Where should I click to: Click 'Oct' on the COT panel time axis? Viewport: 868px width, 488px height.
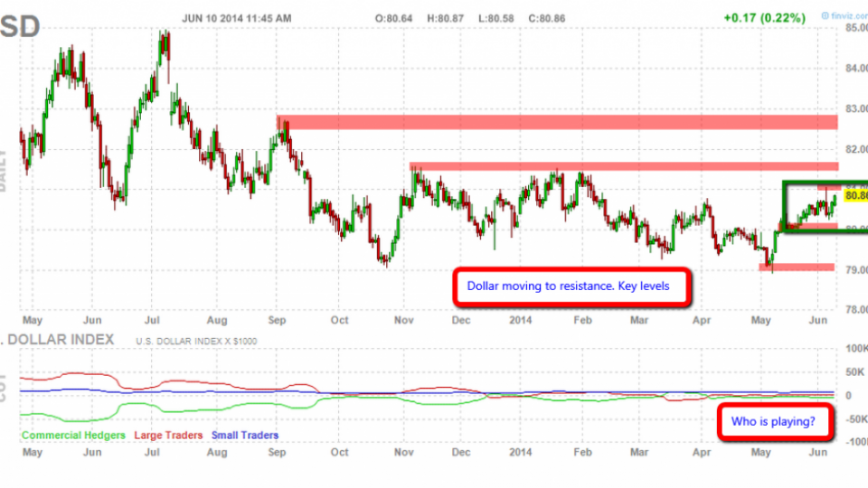coord(339,452)
